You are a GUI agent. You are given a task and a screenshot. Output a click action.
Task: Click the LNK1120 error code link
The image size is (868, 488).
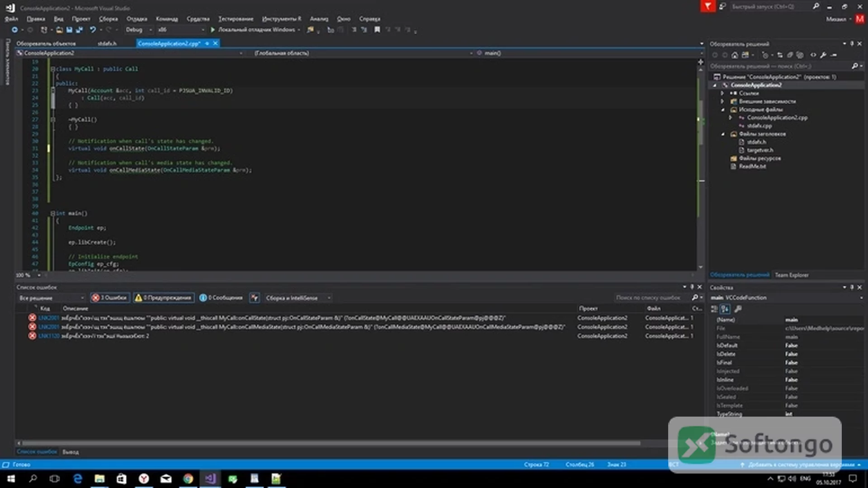tap(49, 336)
